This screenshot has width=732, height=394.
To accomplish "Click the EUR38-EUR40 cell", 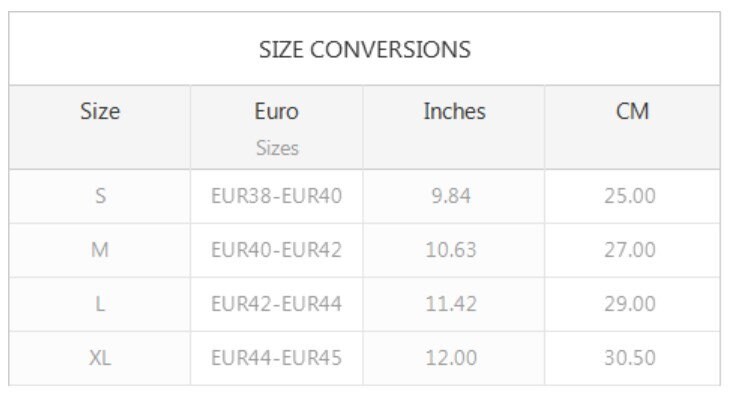I will click(x=276, y=196).
